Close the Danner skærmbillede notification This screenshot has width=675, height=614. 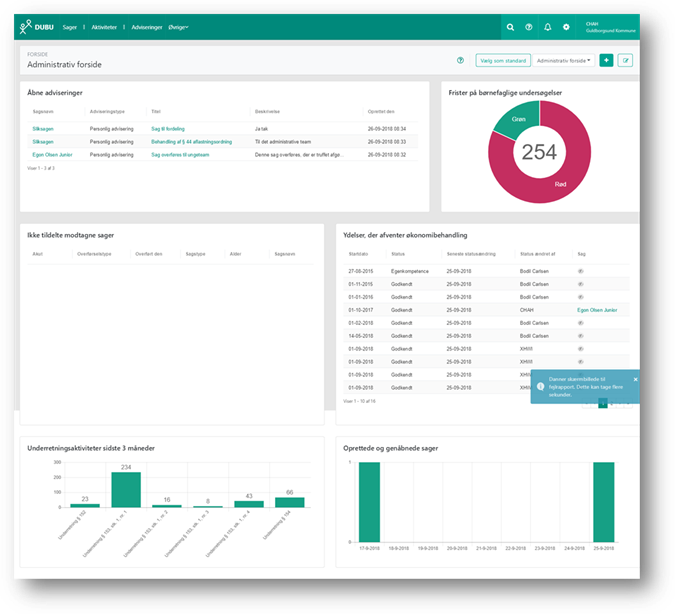coord(635,380)
